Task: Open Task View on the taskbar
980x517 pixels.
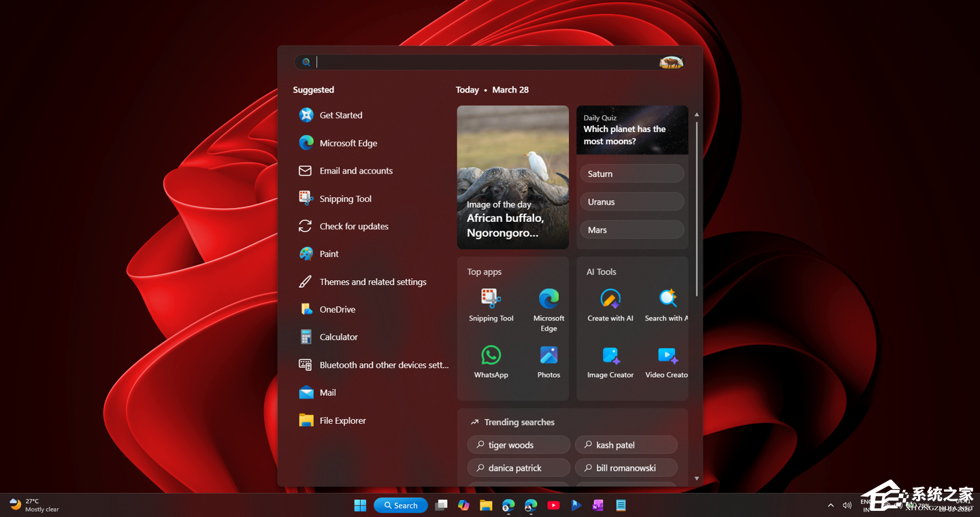Action: 442,505
